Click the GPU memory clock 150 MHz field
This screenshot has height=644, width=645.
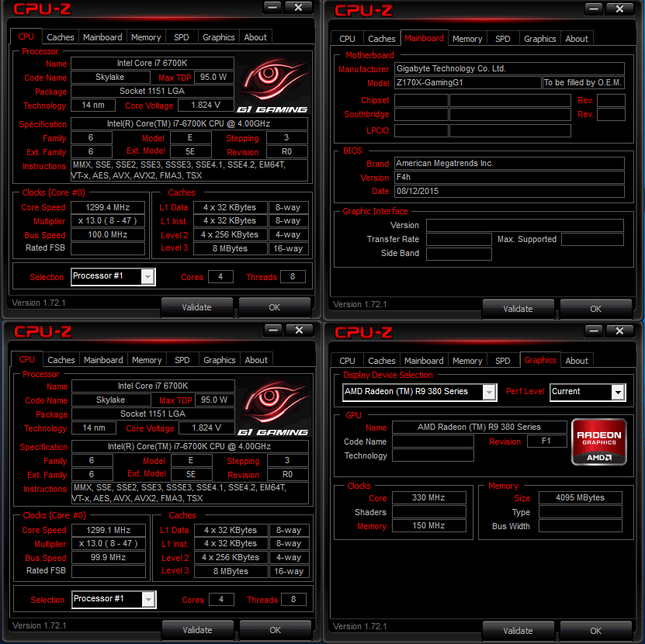(429, 525)
